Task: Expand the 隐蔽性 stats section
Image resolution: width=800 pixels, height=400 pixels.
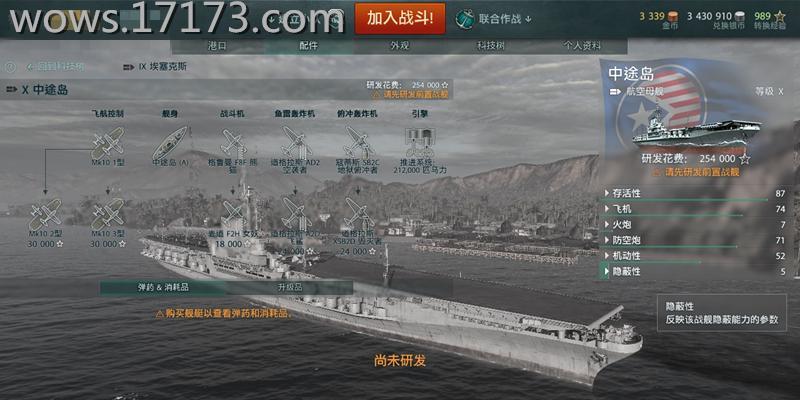Action: click(x=694, y=271)
